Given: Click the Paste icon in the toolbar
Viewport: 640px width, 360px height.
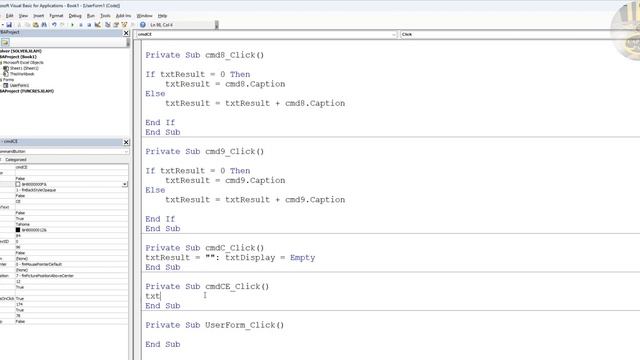Looking at the screenshot, I should tap(36, 25).
